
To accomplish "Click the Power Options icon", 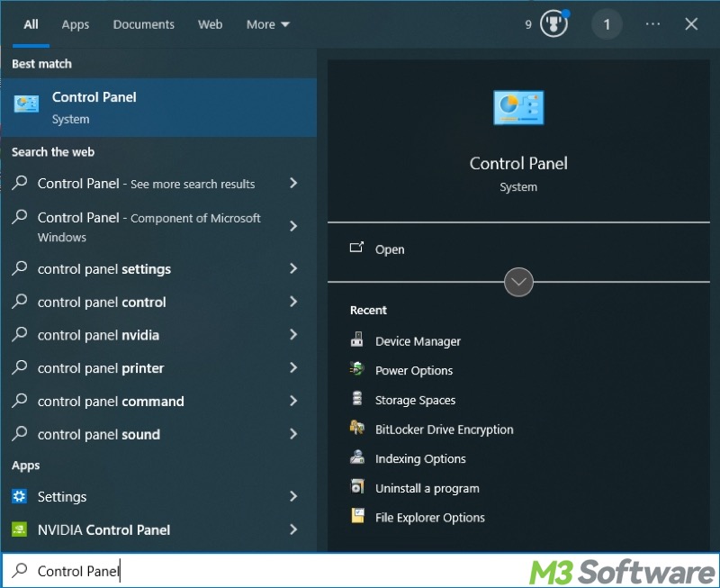I will [x=357, y=370].
